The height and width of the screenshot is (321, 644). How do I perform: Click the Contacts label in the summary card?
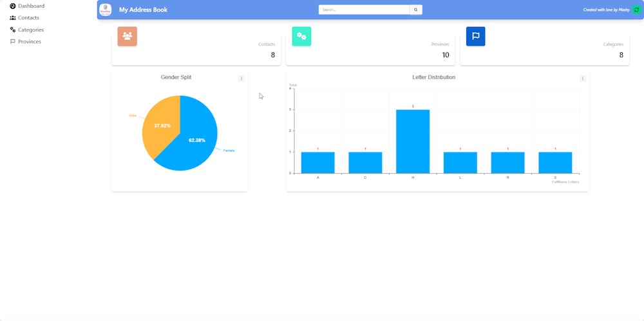coord(267,44)
